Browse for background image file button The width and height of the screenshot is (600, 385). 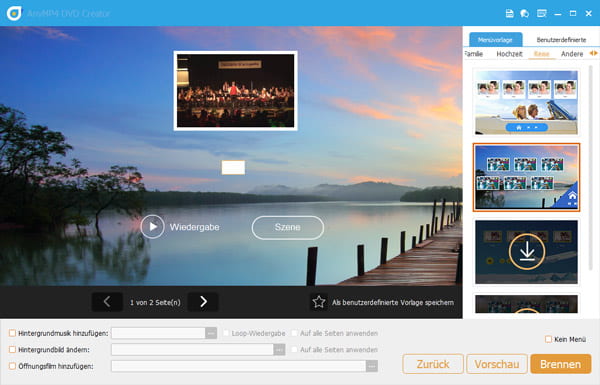(x=279, y=349)
